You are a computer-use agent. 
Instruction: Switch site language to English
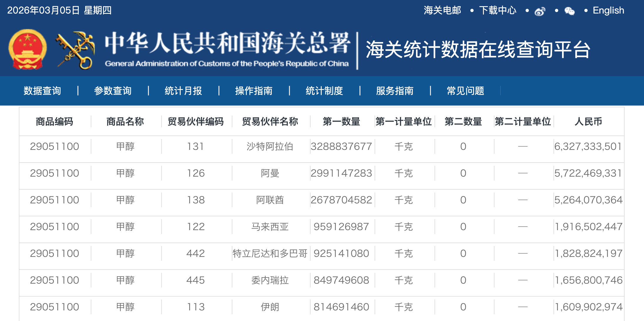click(608, 11)
